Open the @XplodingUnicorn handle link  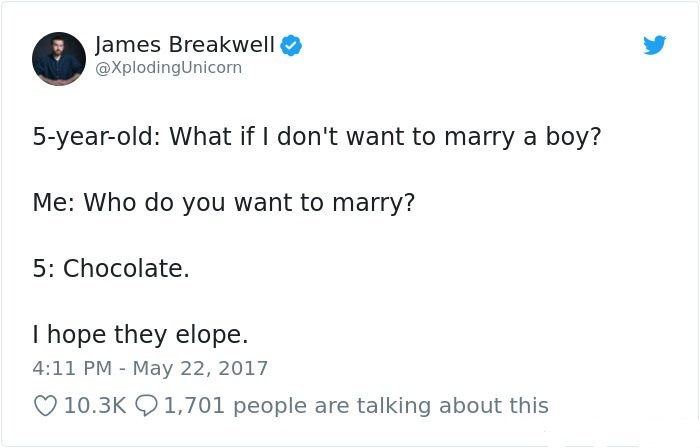coord(169,68)
